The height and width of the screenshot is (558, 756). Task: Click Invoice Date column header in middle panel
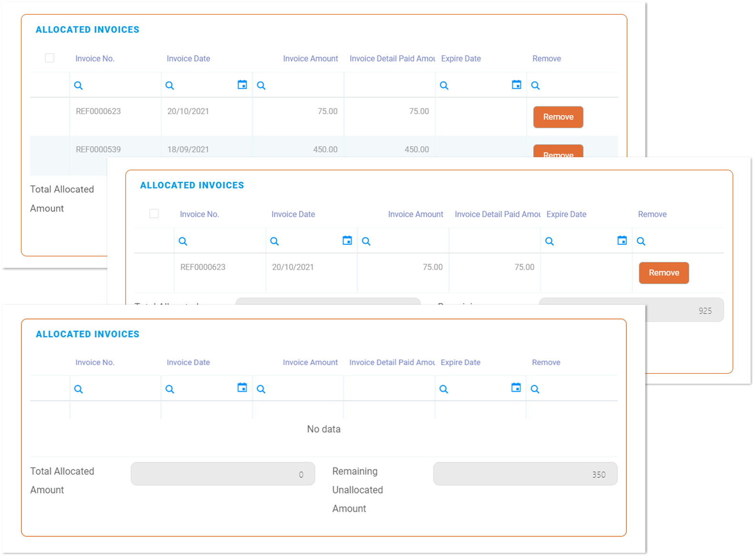click(x=293, y=214)
